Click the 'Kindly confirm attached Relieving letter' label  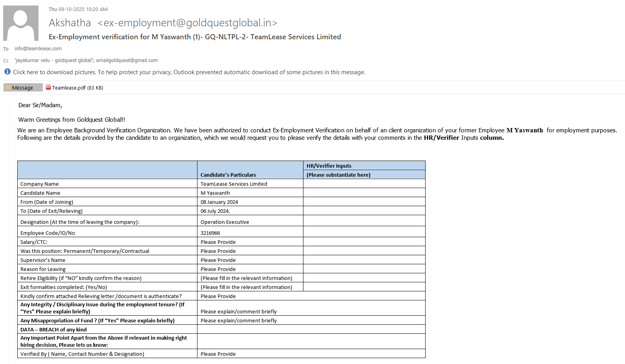click(x=101, y=296)
